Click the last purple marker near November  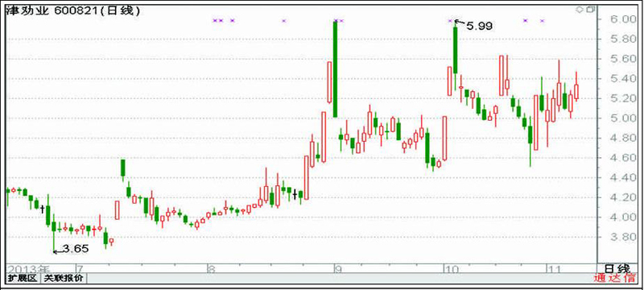(542, 20)
